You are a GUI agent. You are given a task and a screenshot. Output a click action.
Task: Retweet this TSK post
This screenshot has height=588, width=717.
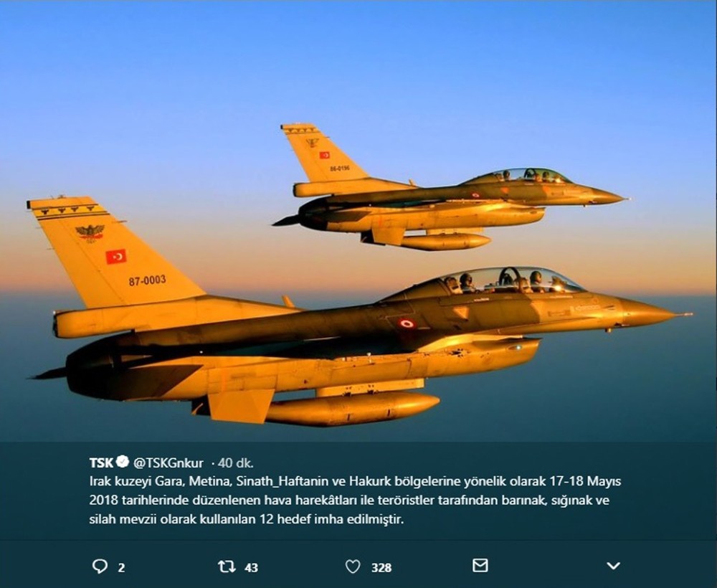227,567
